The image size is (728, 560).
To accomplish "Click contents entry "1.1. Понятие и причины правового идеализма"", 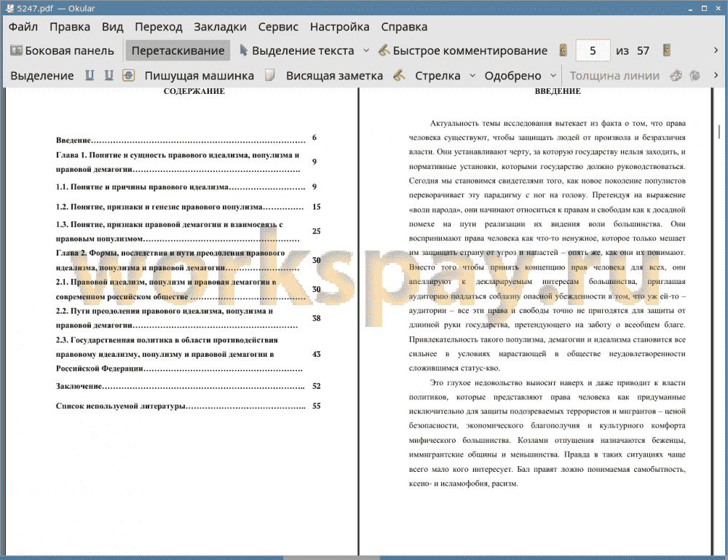I will click(x=181, y=186).
